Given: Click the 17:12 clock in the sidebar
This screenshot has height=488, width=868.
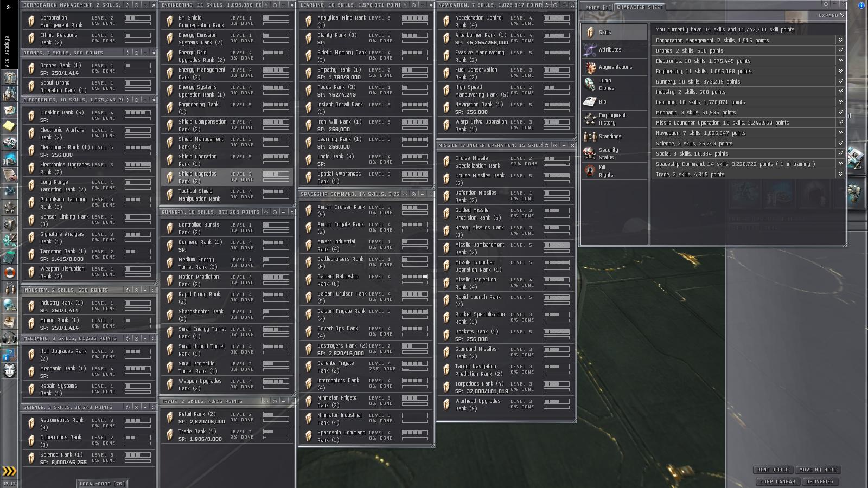Looking at the screenshot, I should coord(9,484).
